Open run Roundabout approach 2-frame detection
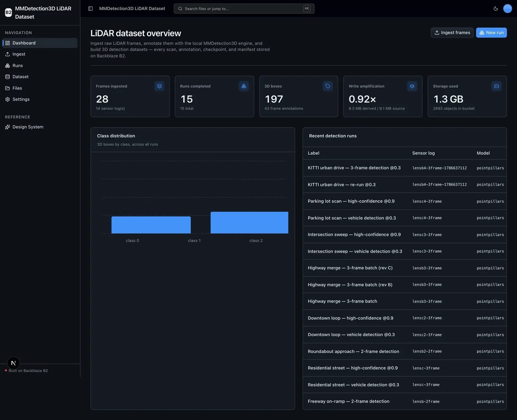 pyautogui.click(x=353, y=352)
